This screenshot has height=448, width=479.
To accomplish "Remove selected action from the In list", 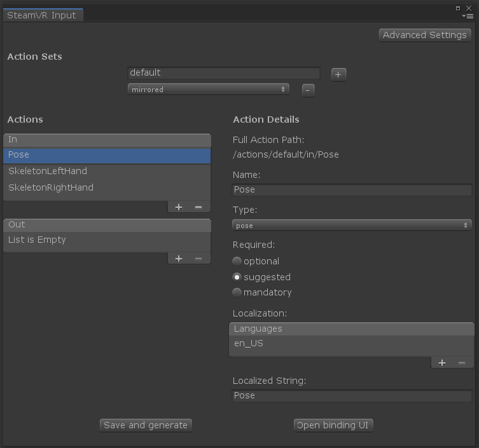I will point(198,208).
